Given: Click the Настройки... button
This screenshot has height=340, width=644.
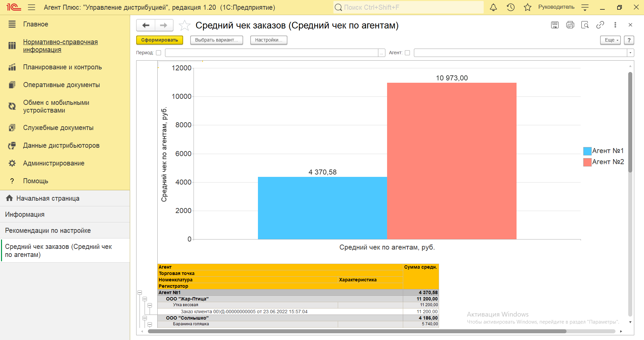Looking at the screenshot, I should tap(268, 40).
